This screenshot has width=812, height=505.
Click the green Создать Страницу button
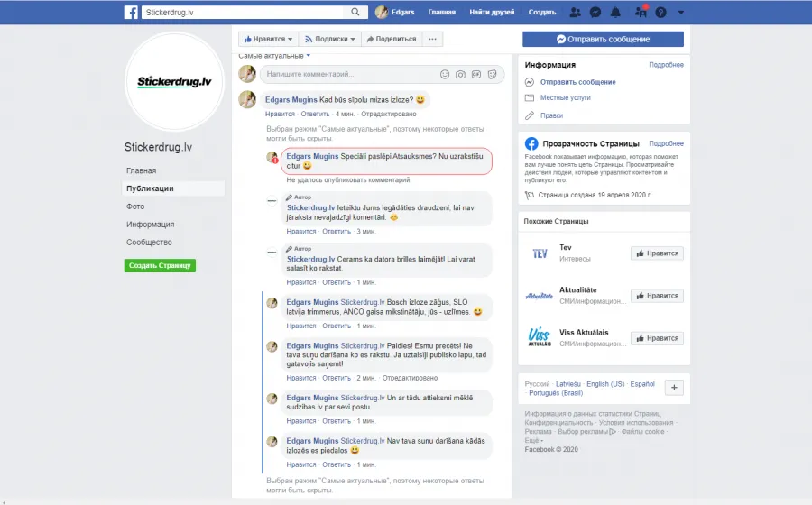(x=160, y=265)
